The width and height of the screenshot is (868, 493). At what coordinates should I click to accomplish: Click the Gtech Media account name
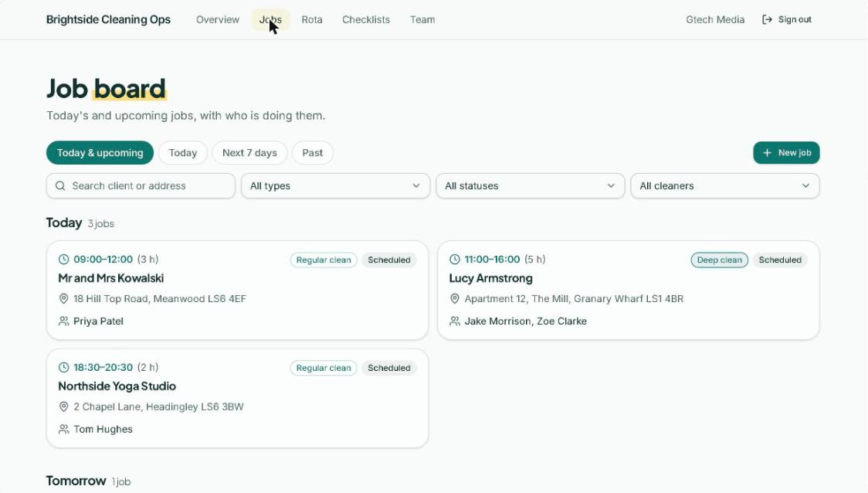(x=714, y=19)
